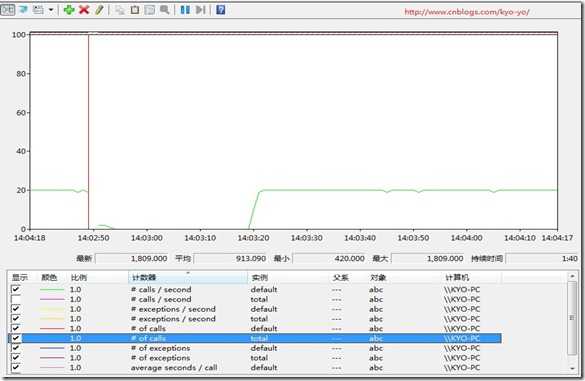Click red color line of '# of calls' default
Viewport: 585px width, 381px height.
(x=52, y=328)
